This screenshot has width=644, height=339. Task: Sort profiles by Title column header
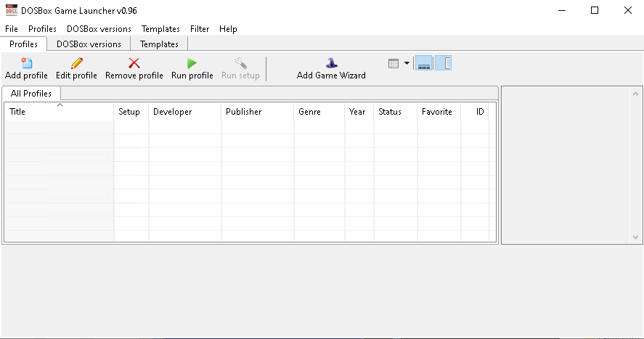(x=58, y=112)
